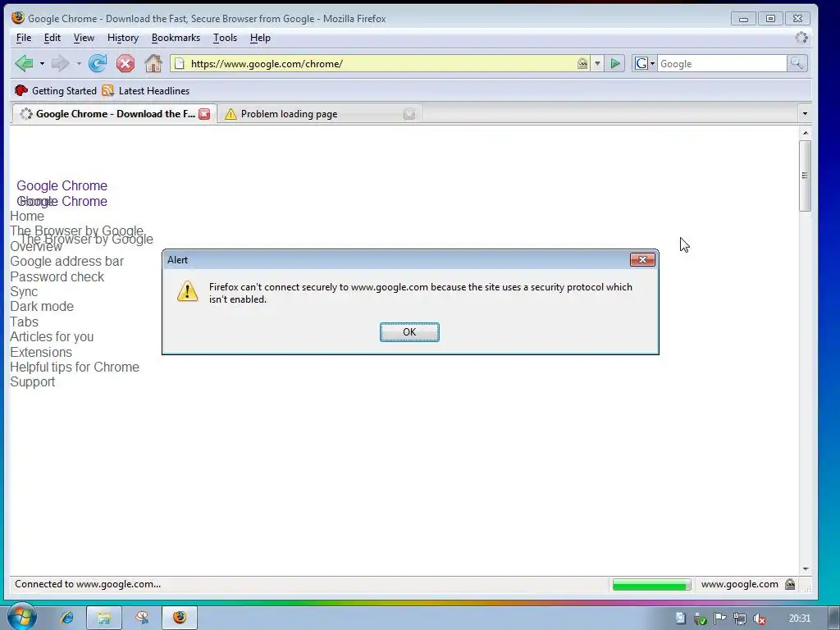The height and width of the screenshot is (630, 840).
Task: Click the Firefox taskbar button
Action: point(180,618)
